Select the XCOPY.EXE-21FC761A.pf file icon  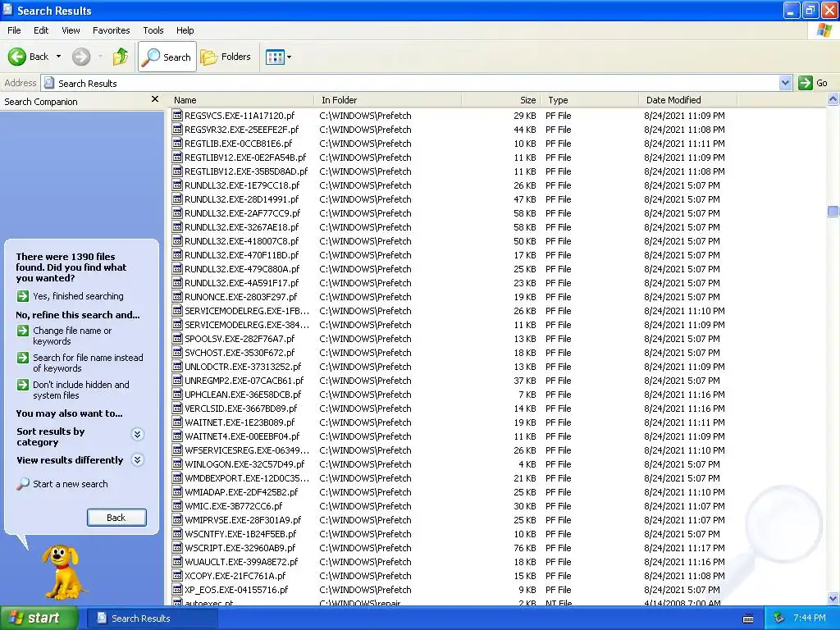coord(177,575)
